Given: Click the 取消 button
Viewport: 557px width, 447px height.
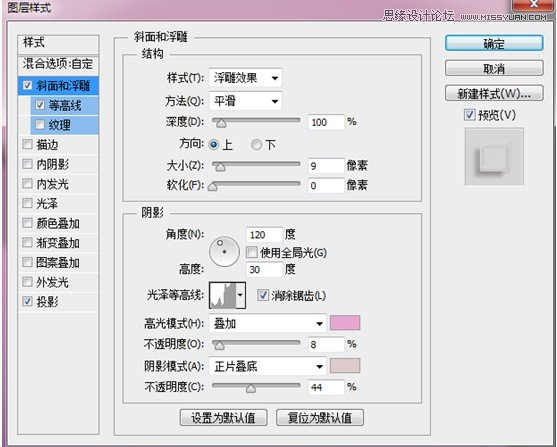Looking at the screenshot, I should [x=494, y=68].
